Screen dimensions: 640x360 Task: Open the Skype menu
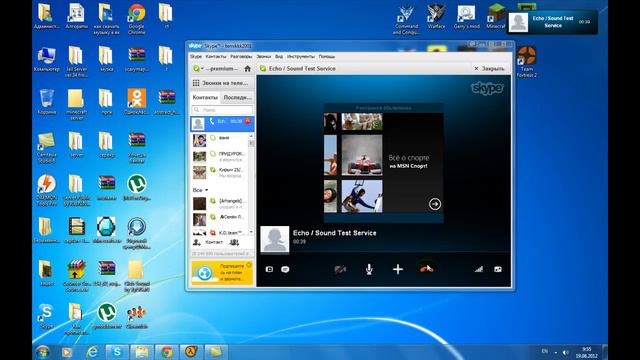(x=196, y=56)
